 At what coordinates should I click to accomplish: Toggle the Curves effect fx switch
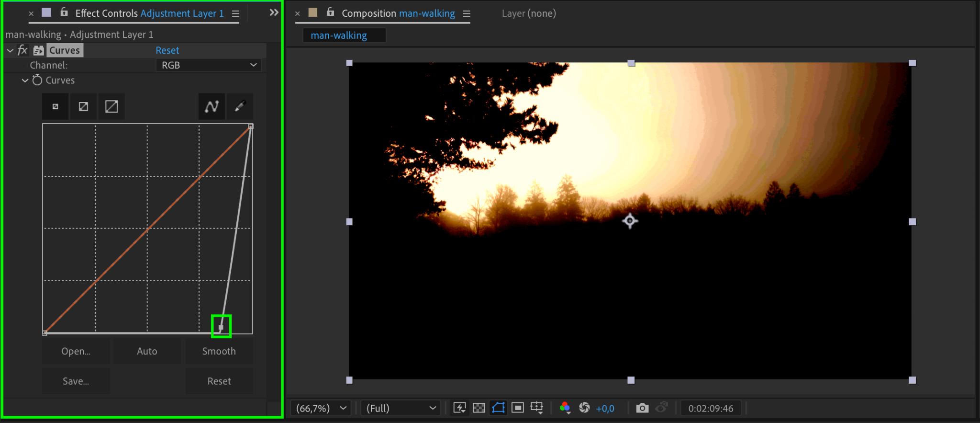22,50
